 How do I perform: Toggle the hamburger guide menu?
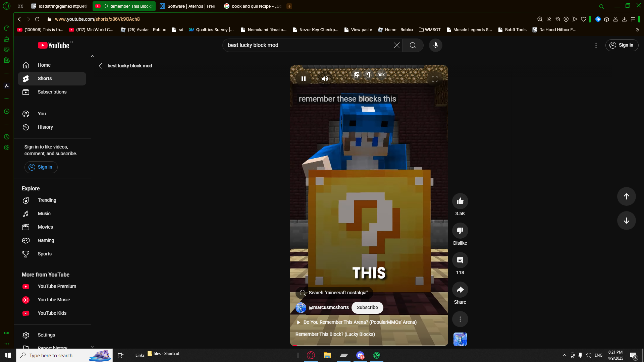click(x=26, y=45)
